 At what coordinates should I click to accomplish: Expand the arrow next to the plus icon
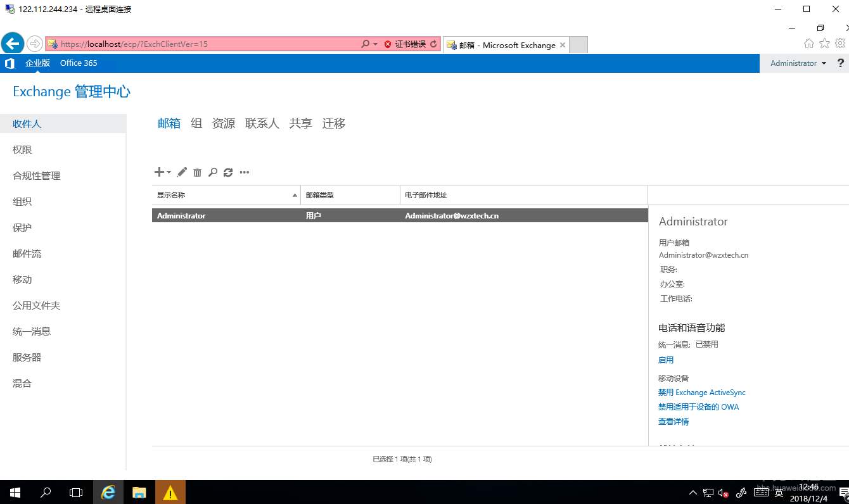coord(169,172)
